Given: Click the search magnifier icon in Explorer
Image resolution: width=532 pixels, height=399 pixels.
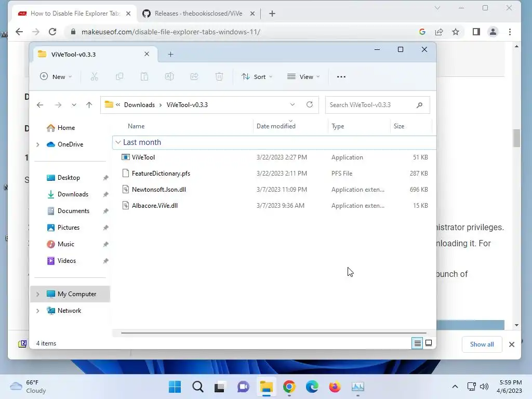Looking at the screenshot, I should (419, 105).
